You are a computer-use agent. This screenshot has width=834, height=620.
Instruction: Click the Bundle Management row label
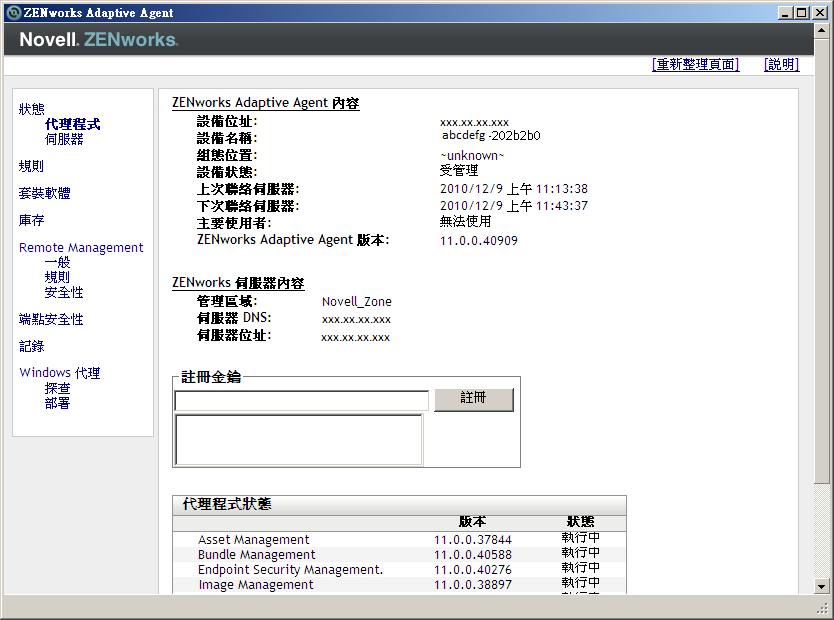click(256, 554)
